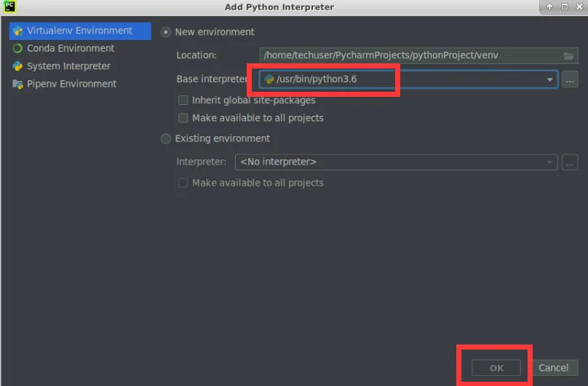Screen dimensions: 588x386
Task: Open existing interpreter browse ellipsis button
Action: tap(570, 162)
